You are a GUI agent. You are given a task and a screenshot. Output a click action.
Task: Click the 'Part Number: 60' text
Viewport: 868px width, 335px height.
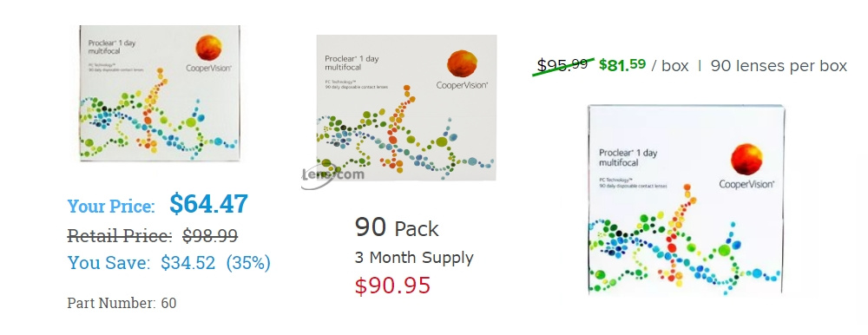122,304
